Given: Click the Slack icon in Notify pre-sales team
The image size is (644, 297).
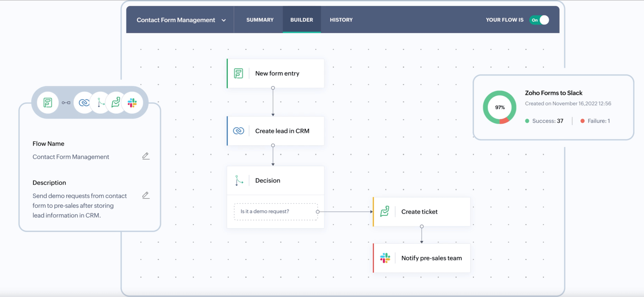Looking at the screenshot, I should [x=385, y=258].
